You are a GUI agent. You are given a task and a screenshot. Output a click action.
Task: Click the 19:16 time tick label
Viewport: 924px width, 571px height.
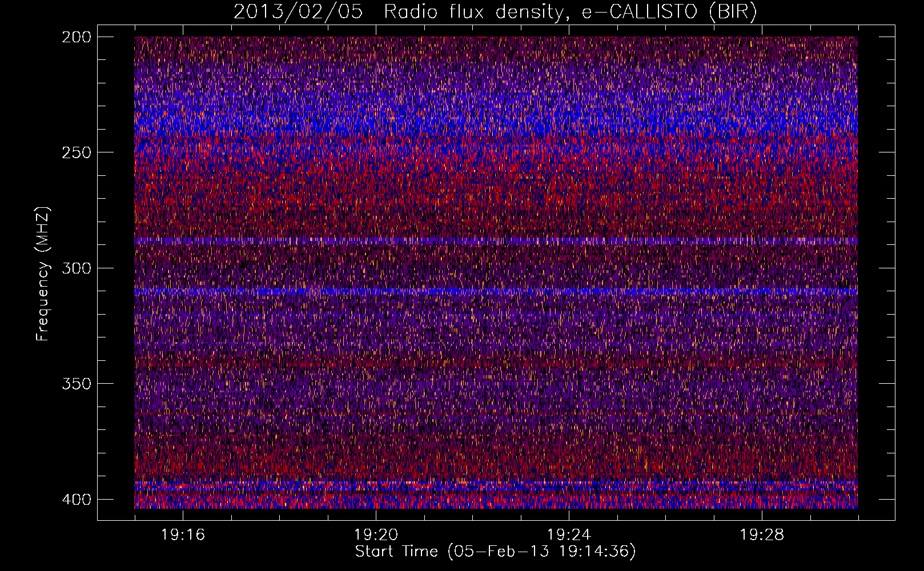click(x=183, y=535)
